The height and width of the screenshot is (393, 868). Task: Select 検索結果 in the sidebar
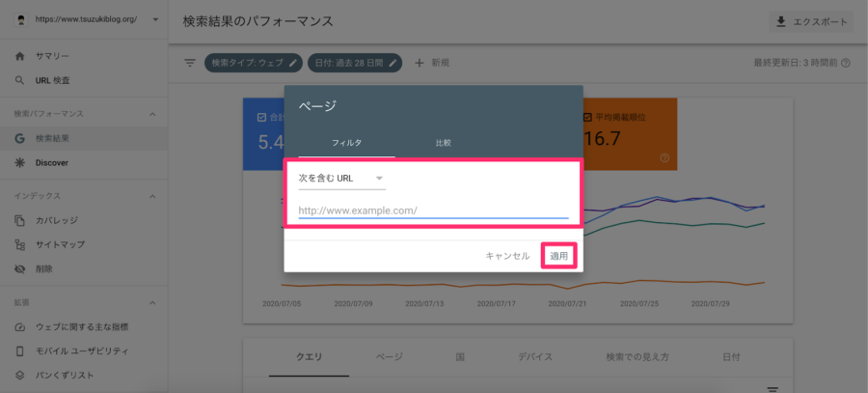(x=53, y=139)
